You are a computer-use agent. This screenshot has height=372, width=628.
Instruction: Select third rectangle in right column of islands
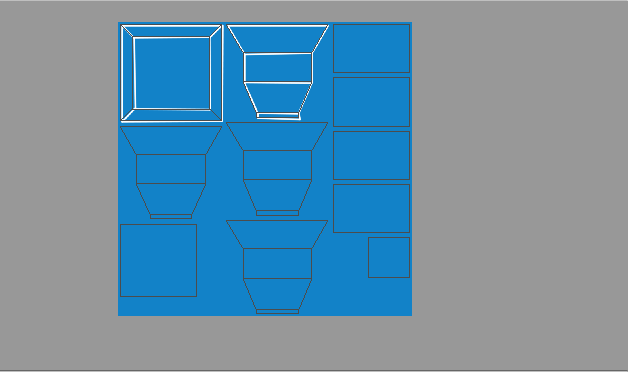371,155
